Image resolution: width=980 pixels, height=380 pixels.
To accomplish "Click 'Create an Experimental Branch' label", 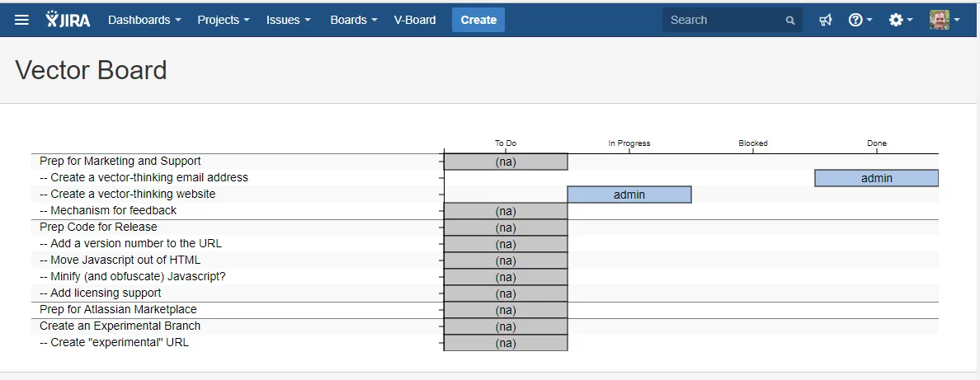I will (x=120, y=326).
